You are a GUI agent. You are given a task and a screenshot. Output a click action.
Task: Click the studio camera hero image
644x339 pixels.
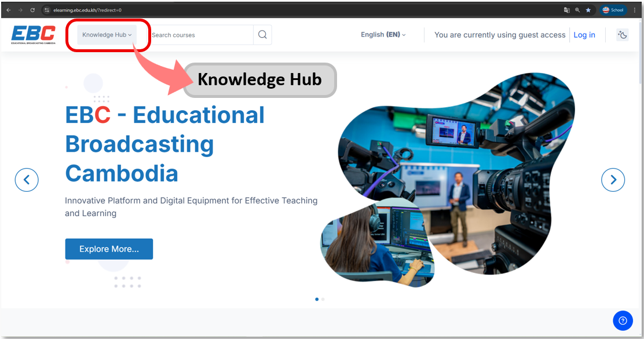coord(458,174)
